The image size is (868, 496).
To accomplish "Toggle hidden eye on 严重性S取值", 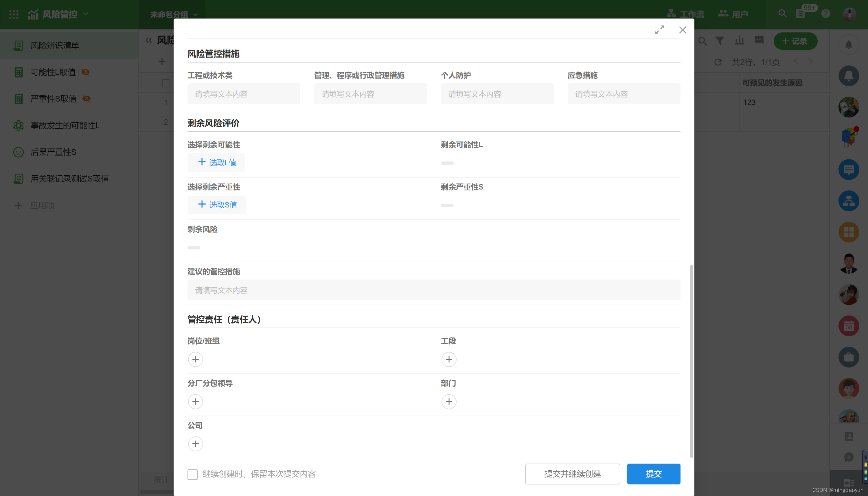I will coord(87,98).
